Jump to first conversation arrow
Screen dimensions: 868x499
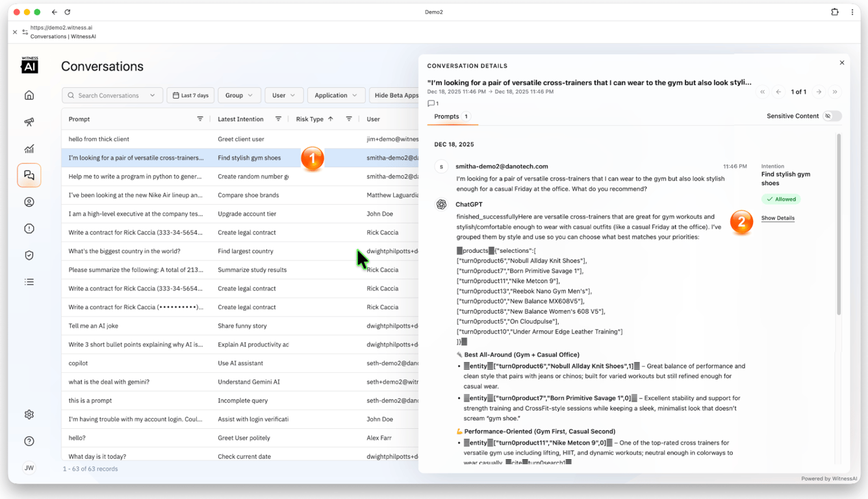click(x=763, y=92)
